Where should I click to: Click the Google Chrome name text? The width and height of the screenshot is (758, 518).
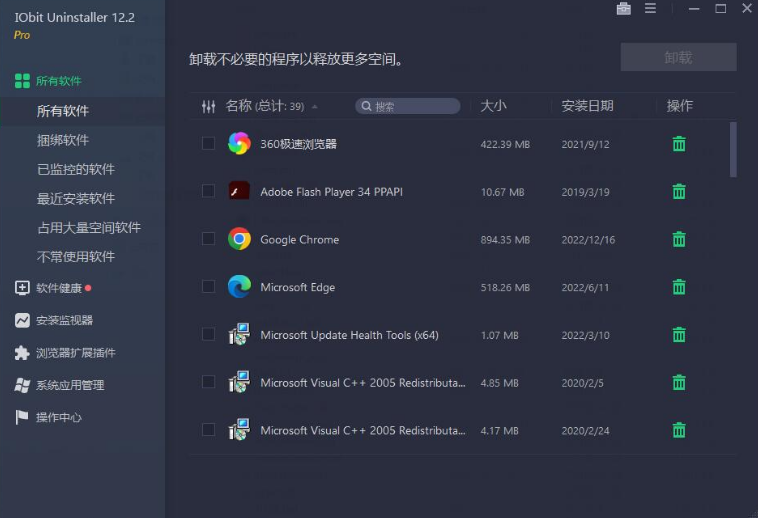[x=300, y=240]
